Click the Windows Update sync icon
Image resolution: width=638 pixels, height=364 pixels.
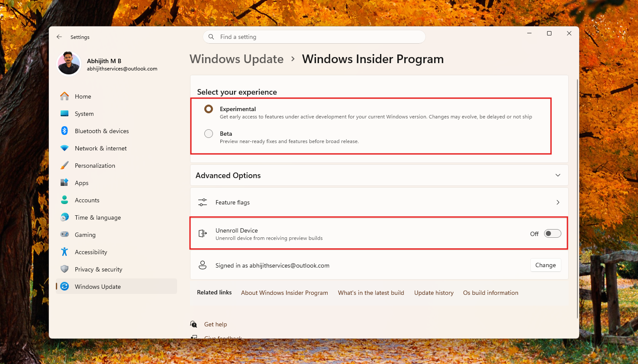pos(64,286)
